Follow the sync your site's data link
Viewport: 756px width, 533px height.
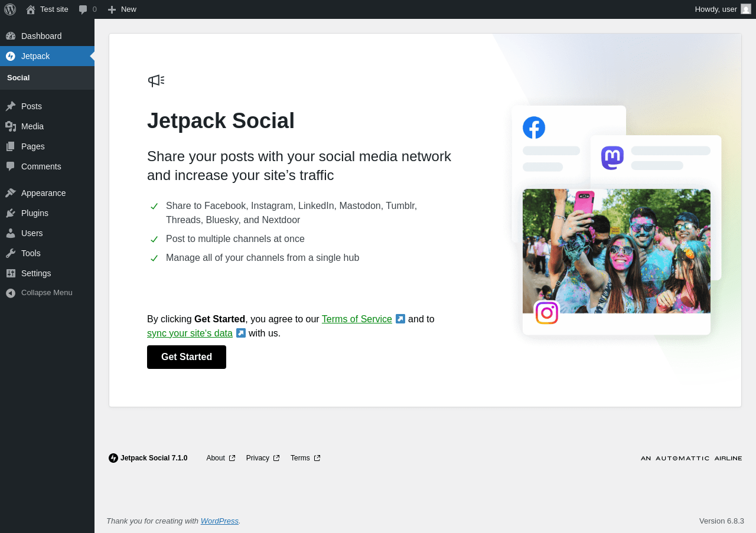click(190, 333)
